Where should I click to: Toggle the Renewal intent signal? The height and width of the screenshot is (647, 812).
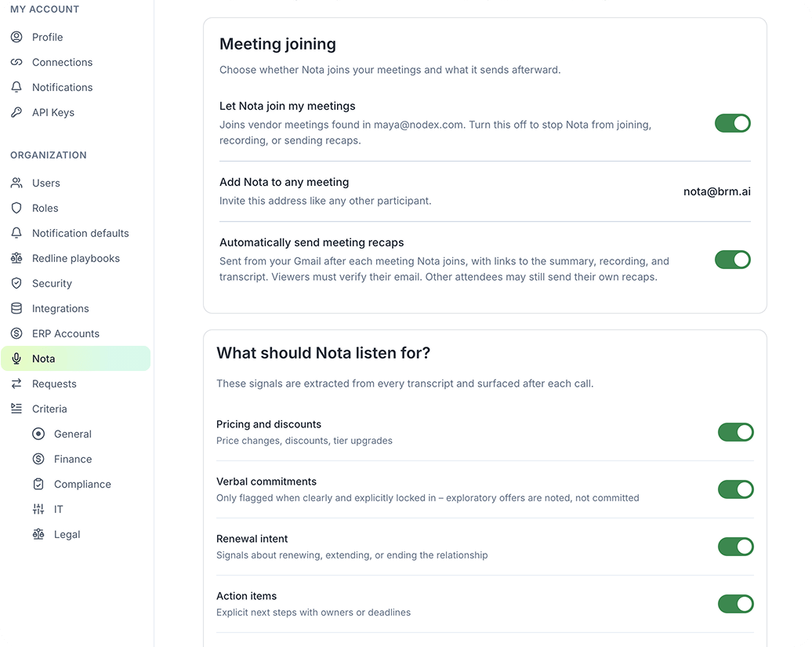click(736, 547)
